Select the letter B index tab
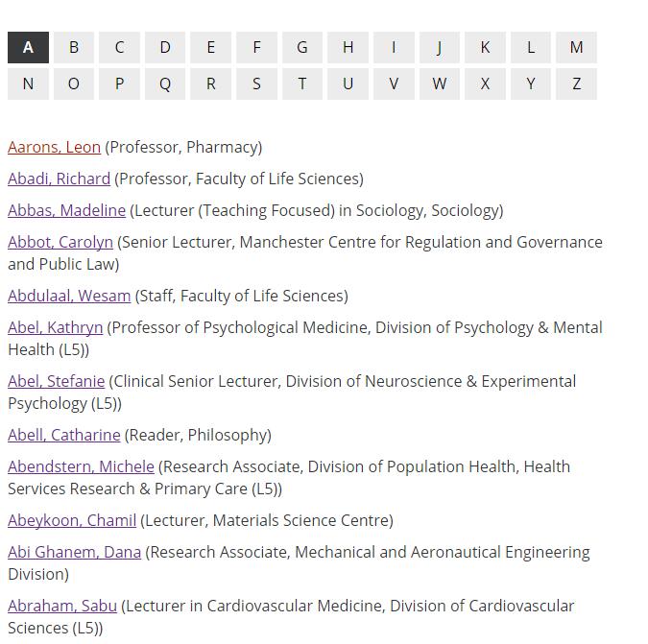 [x=74, y=47]
